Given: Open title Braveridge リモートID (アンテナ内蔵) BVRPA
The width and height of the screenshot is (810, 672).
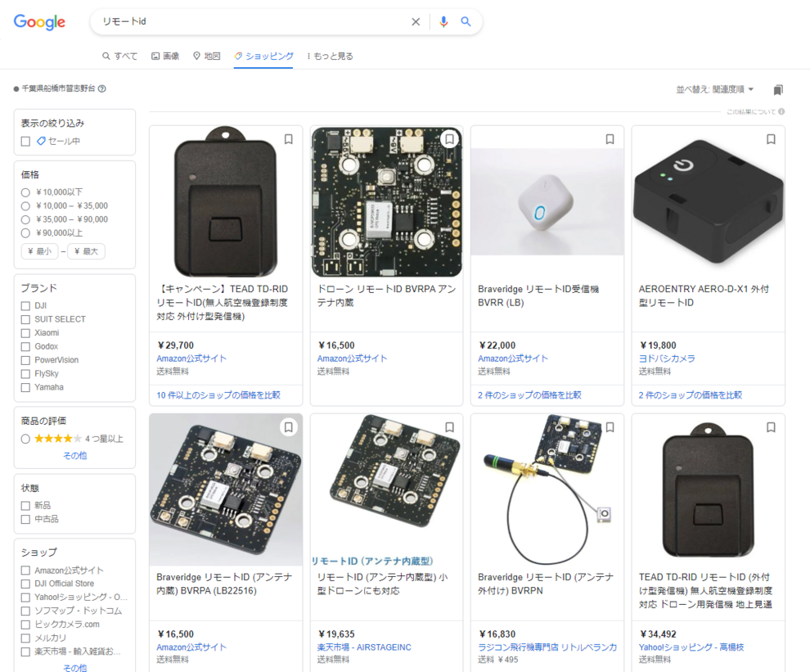Looking at the screenshot, I should [224, 584].
